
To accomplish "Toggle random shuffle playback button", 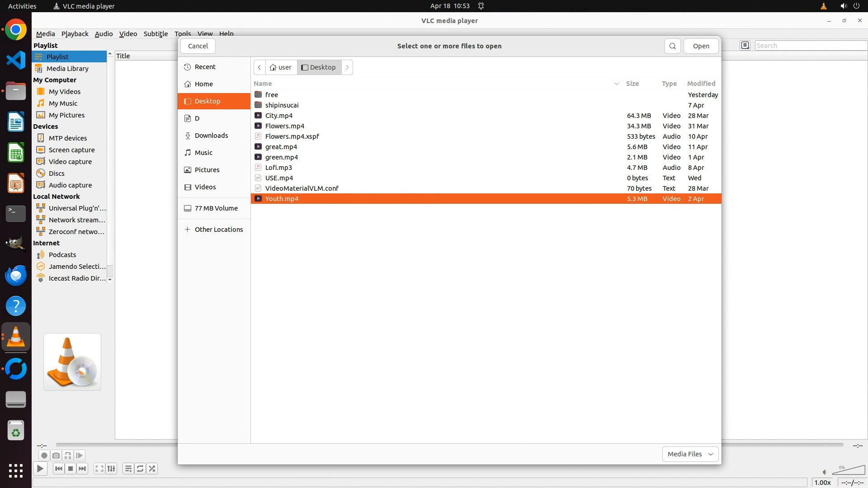I will click(152, 469).
